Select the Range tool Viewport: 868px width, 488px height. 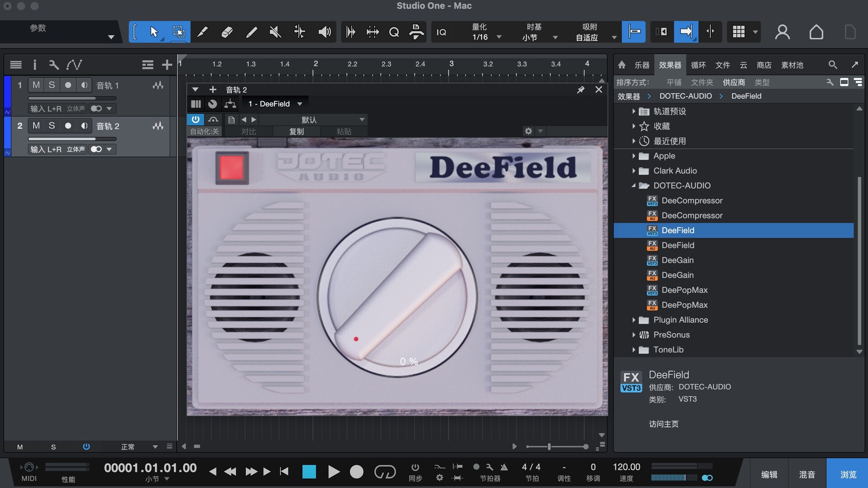point(179,32)
